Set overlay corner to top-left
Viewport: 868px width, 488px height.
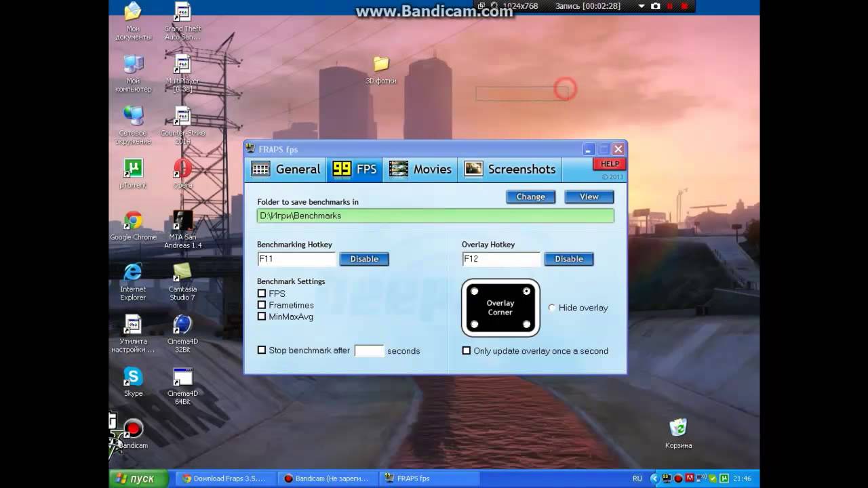475,291
